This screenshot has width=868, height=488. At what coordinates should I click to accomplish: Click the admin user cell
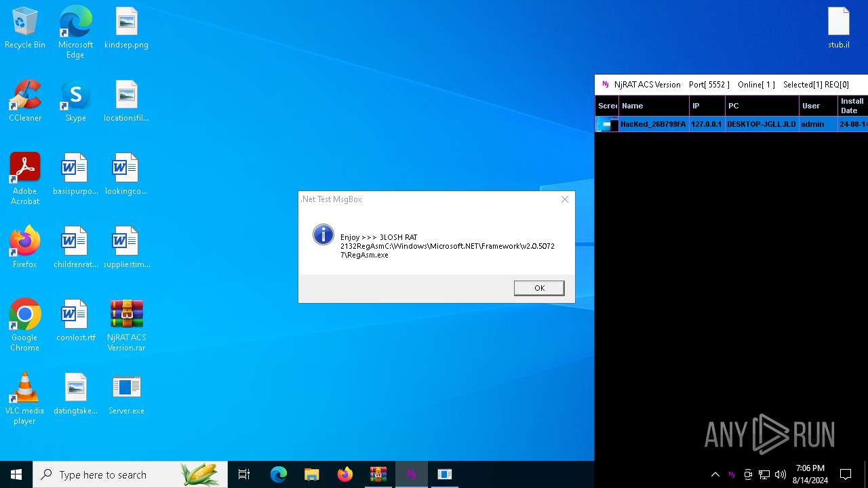pos(818,124)
